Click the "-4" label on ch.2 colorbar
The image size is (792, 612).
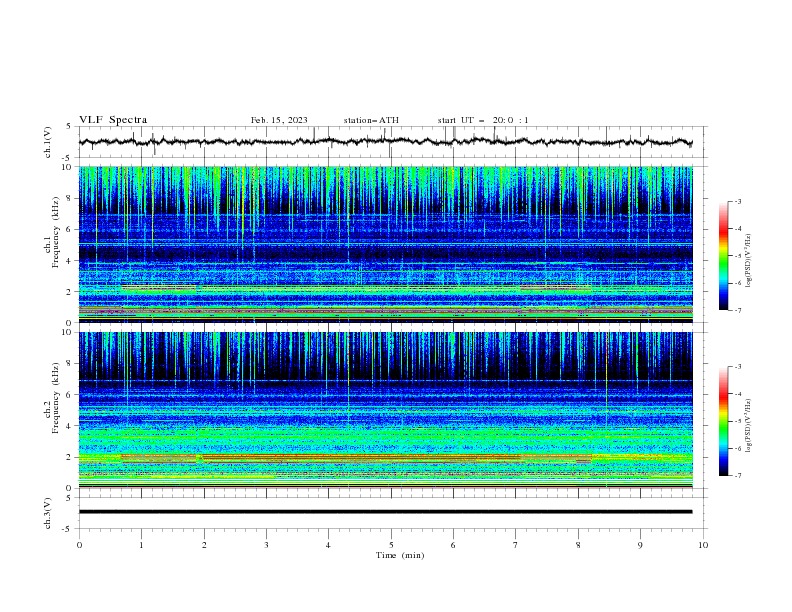tap(737, 394)
